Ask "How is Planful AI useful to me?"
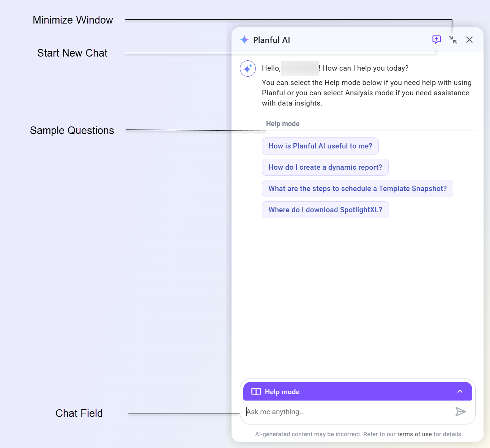This screenshot has height=448, width=490. (x=320, y=146)
